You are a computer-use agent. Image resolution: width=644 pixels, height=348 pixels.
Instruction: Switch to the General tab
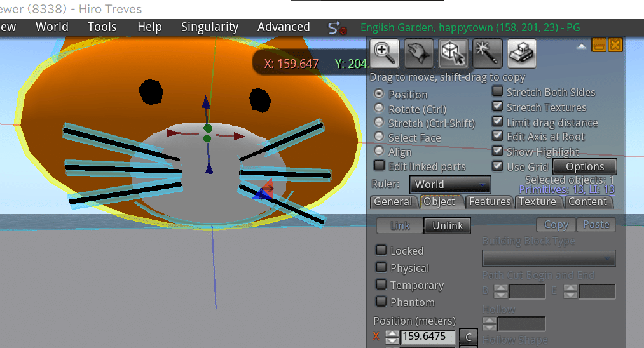tap(393, 202)
